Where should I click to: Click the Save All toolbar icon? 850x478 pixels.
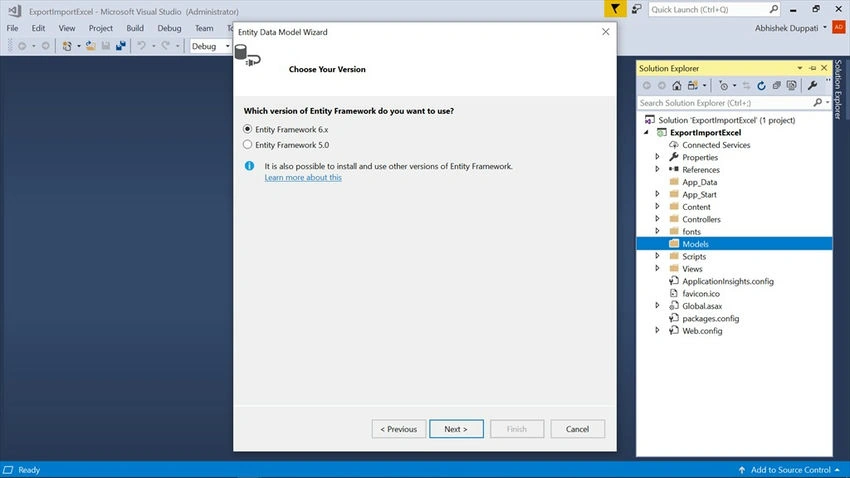pos(120,46)
